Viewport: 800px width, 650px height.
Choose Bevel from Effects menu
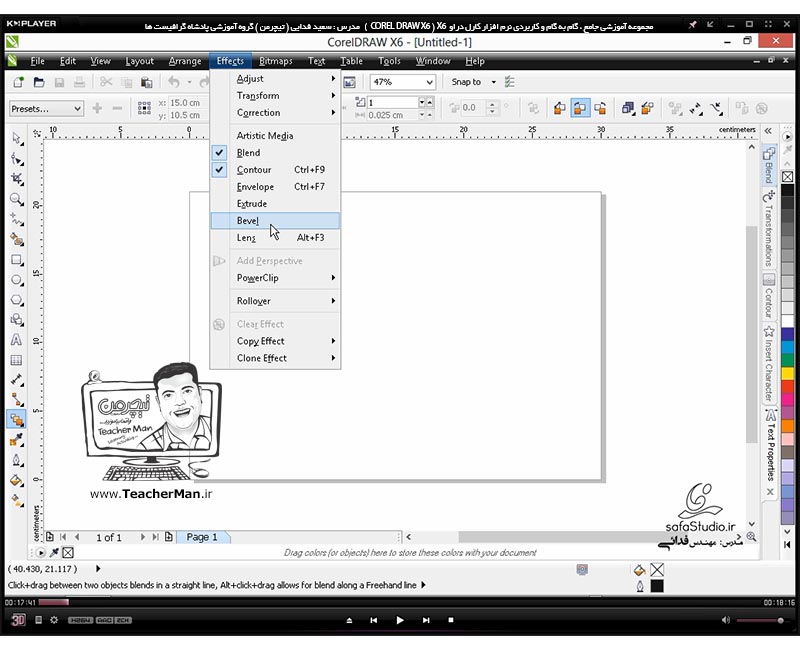[275, 220]
